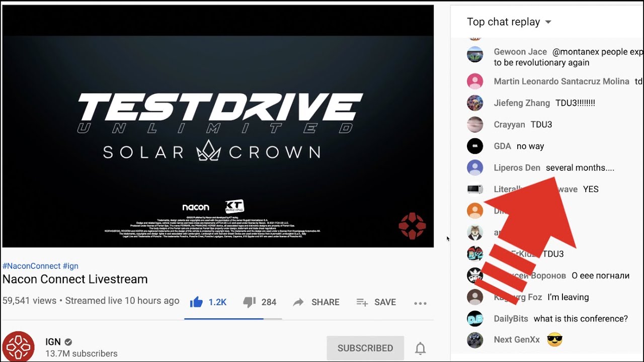Viewport: 644px width, 362px height.
Task: Open the IGN channel avatar
Action: tap(19, 347)
